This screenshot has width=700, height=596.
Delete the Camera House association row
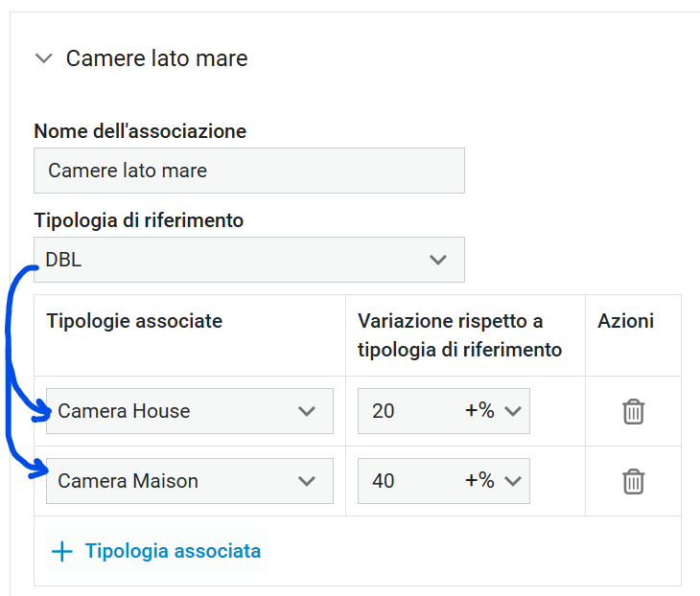633,411
